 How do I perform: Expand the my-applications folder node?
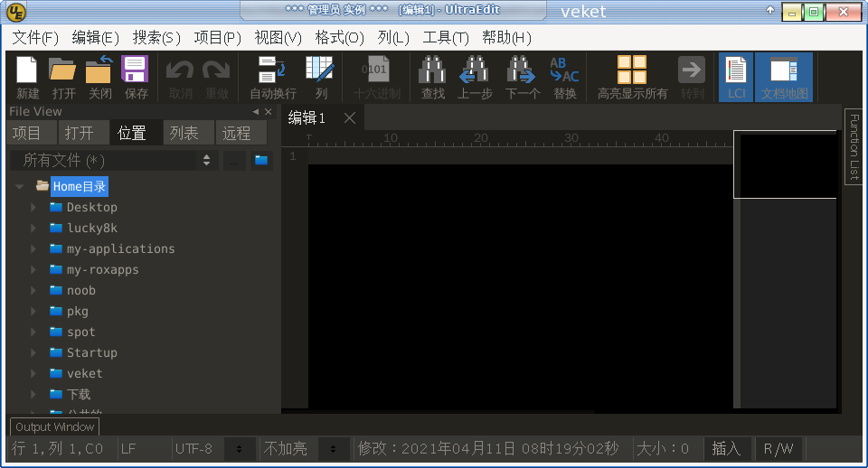pyautogui.click(x=33, y=249)
